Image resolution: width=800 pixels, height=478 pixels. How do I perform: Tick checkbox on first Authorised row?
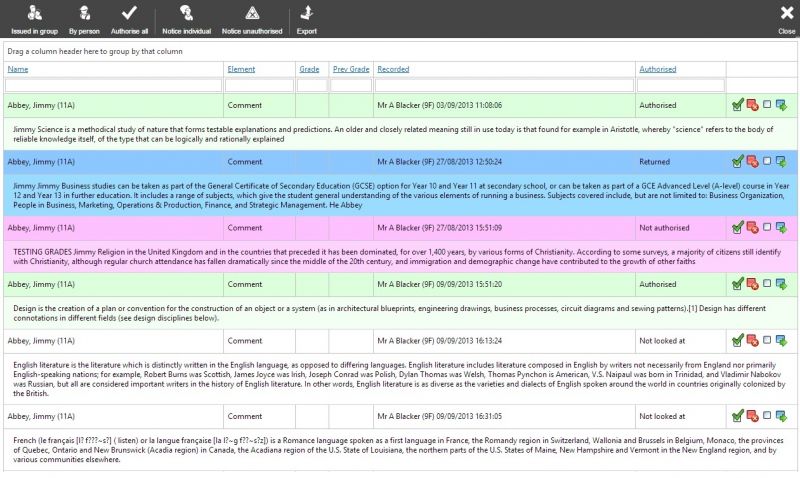767,105
